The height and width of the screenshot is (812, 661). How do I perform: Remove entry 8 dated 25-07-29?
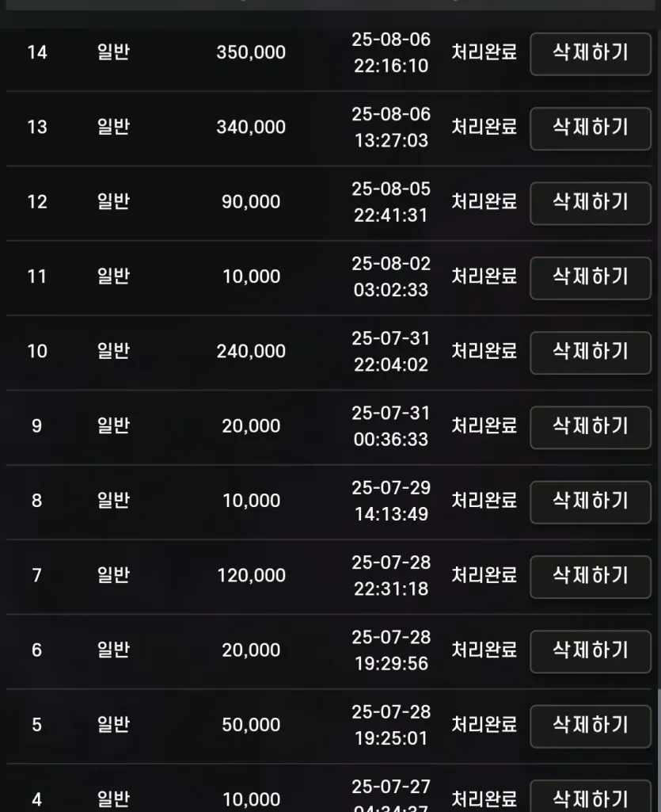coord(590,502)
